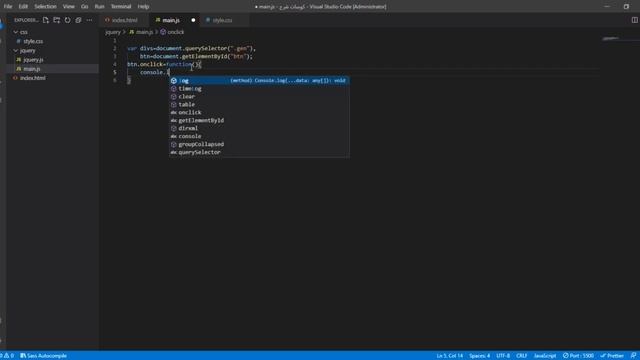The height and width of the screenshot is (360, 640).
Task: Refresh the Explorer panel
Action: (x=67, y=20)
